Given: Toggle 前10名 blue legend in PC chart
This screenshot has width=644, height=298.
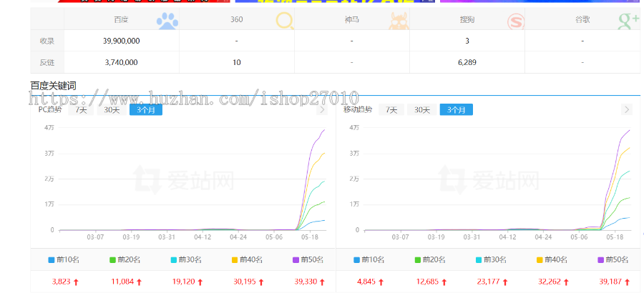Looking at the screenshot, I should 64,259.
